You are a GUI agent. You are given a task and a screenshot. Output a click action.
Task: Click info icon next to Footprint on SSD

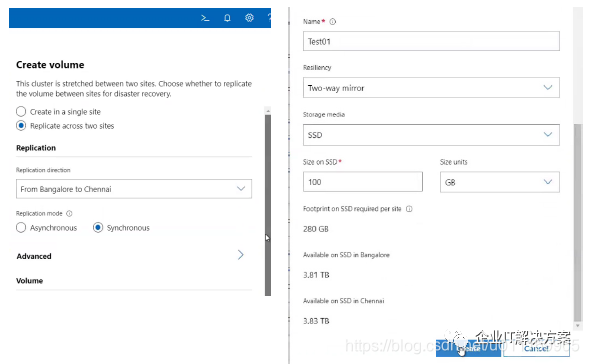[x=409, y=209]
